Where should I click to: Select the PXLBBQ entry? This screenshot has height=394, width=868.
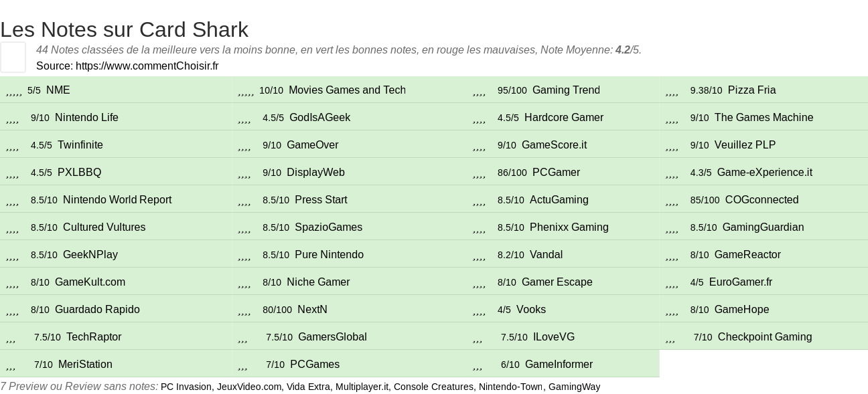click(x=116, y=172)
